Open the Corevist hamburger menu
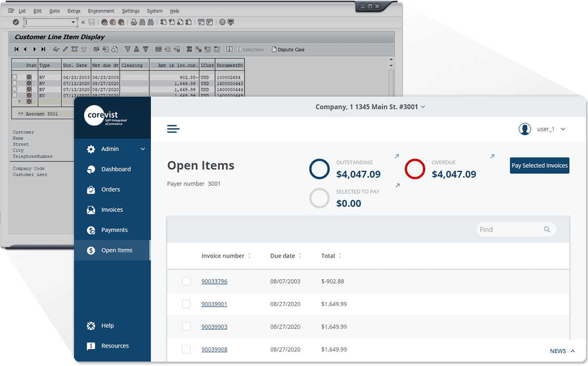Screen dimensions: 588x366 tap(173, 129)
